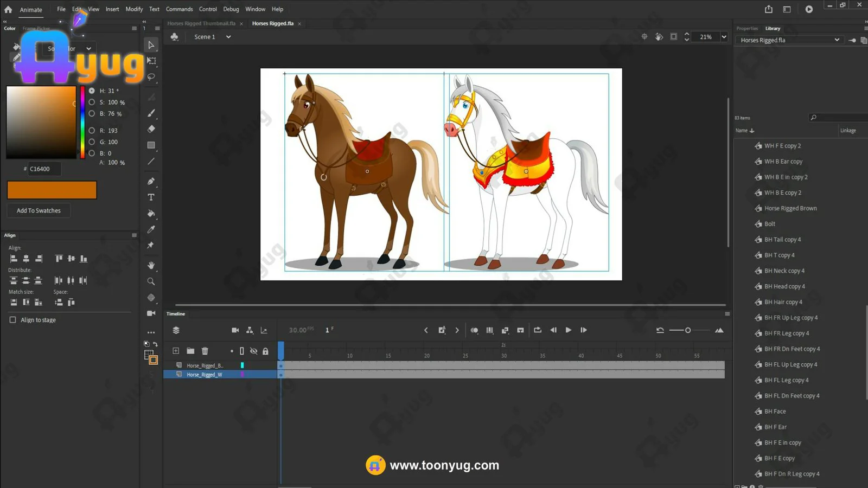
Task: Select the Lasso tool
Action: (x=151, y=77)
